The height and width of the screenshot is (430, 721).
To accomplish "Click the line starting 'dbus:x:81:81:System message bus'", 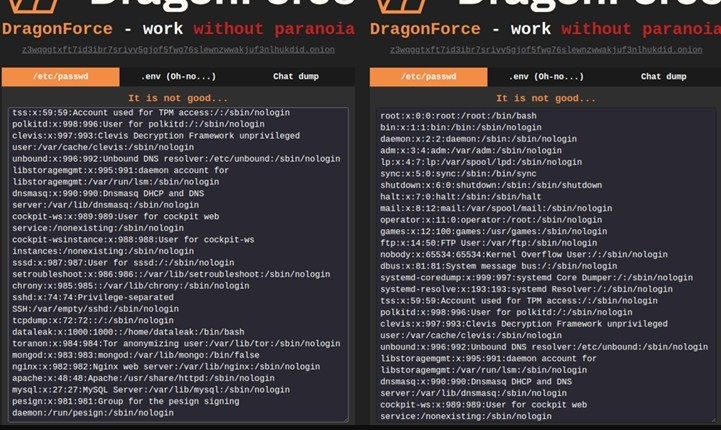I will coord(498,266).
